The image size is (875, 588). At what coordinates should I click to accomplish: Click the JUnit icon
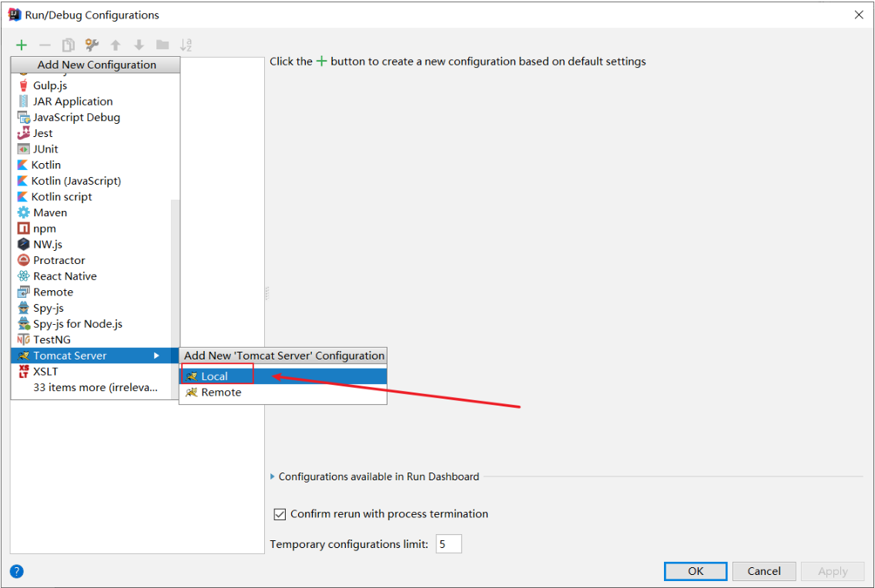click(x=23, y=149)
